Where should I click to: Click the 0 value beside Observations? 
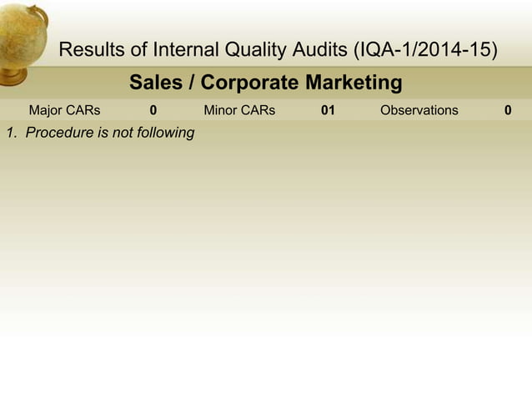pyautogui.click(x=508, y=110)
